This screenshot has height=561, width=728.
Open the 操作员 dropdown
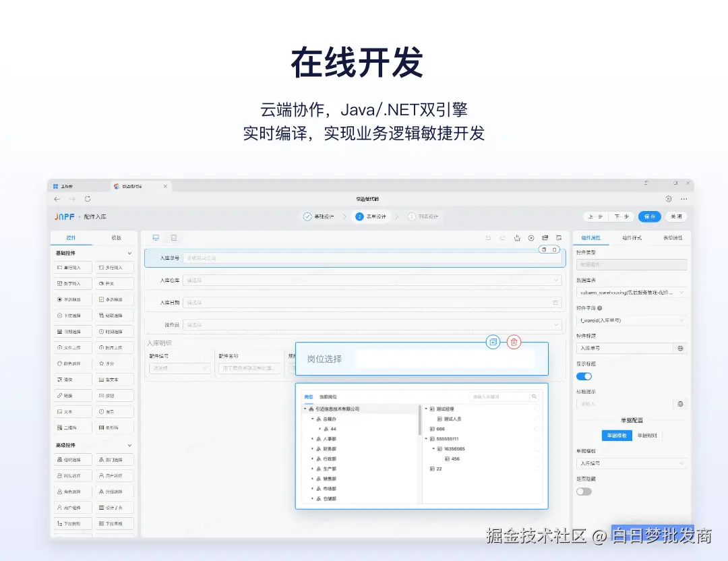[372, 324]
